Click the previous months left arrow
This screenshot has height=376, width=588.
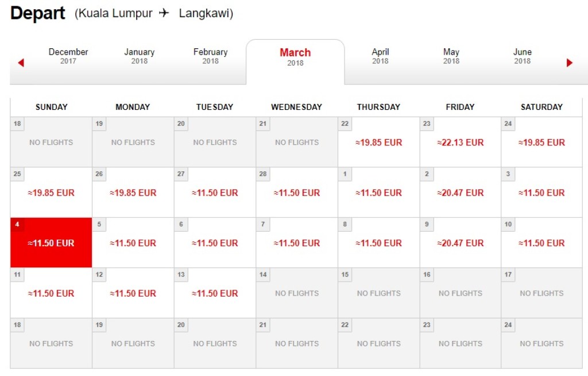(21, 63)
